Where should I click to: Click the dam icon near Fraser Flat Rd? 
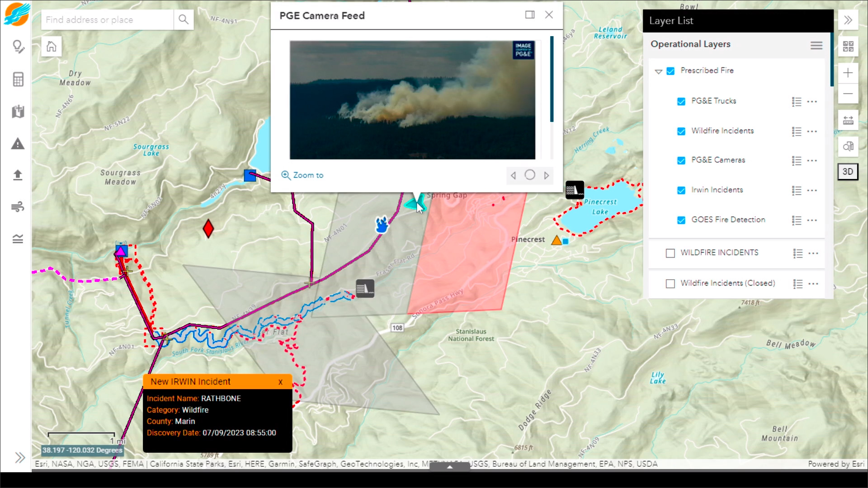point(365,288)
